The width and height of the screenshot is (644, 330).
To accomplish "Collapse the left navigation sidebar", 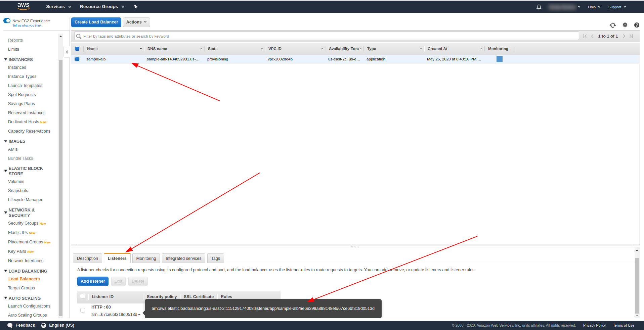I will coord(67,52).
